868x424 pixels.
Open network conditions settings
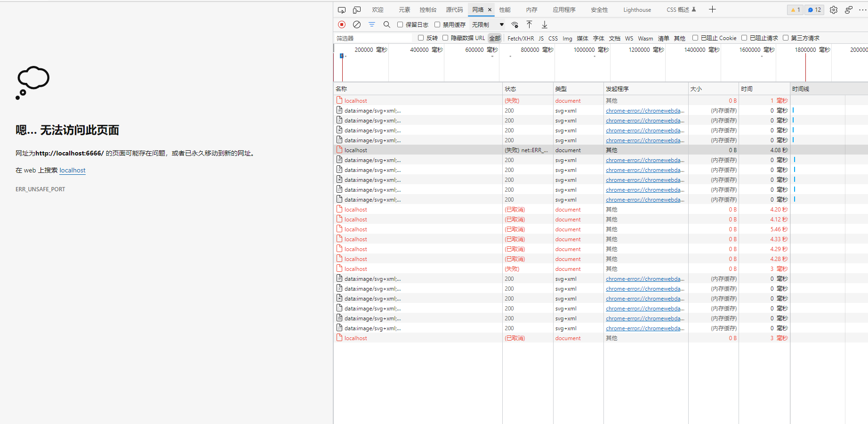click(514, 24)
